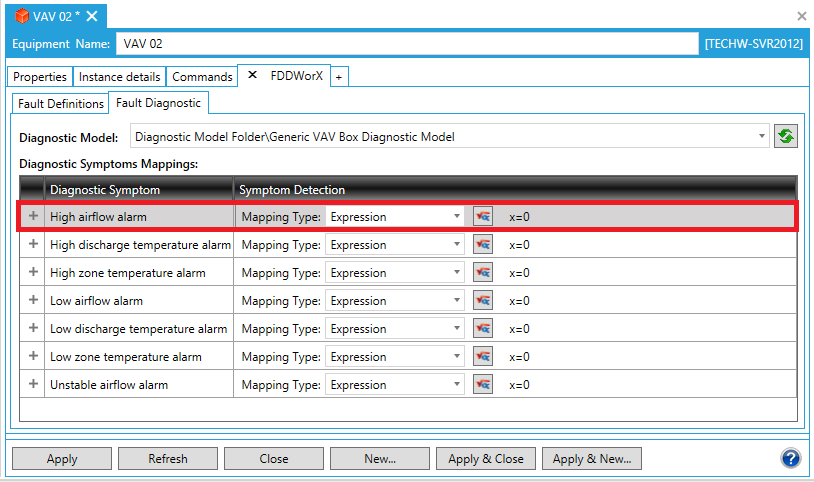Open the Commands tab
814x482 pixels.
203,77
